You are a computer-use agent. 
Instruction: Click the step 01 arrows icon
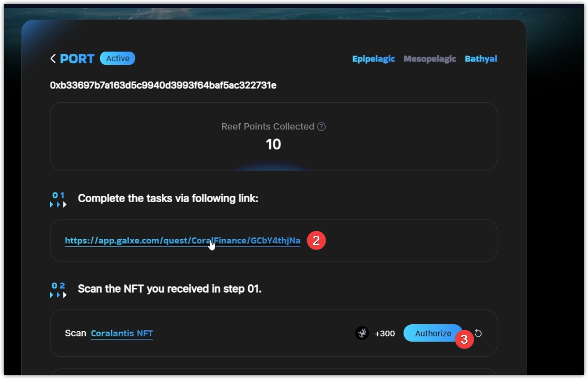coord(58,200)
